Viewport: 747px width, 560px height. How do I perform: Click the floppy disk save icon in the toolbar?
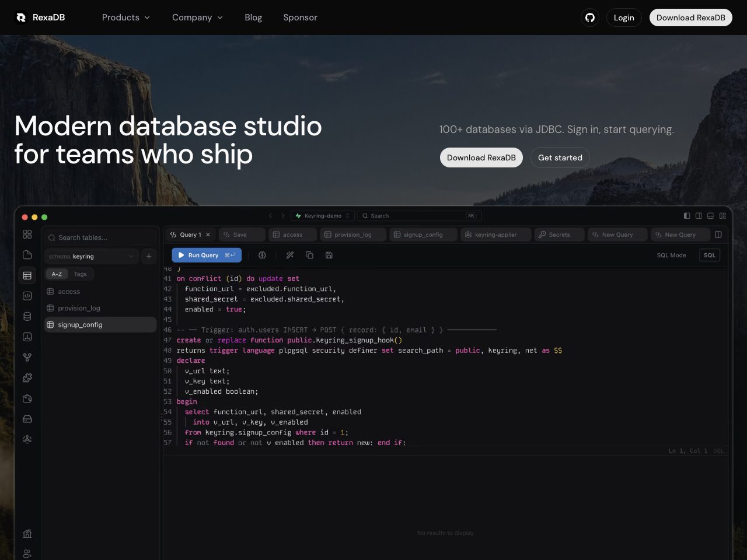329,255
